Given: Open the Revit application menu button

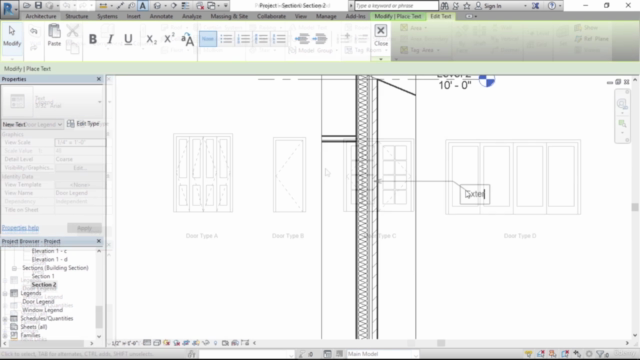Looking at the screenshot, I should (x=9, y=9).
